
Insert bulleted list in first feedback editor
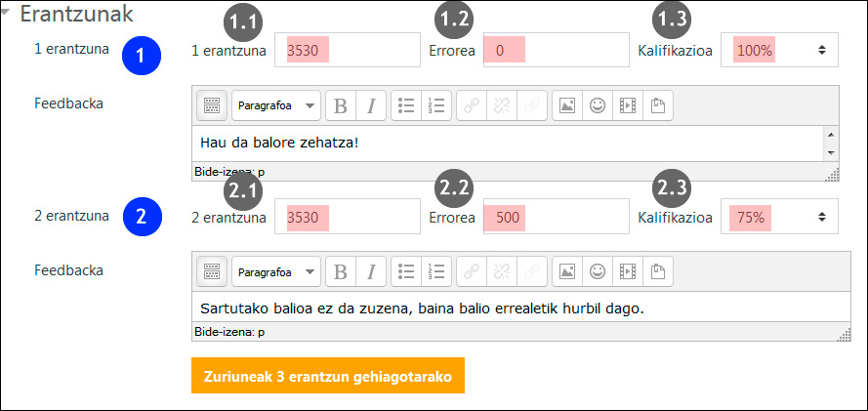click(x=409, y=105)
